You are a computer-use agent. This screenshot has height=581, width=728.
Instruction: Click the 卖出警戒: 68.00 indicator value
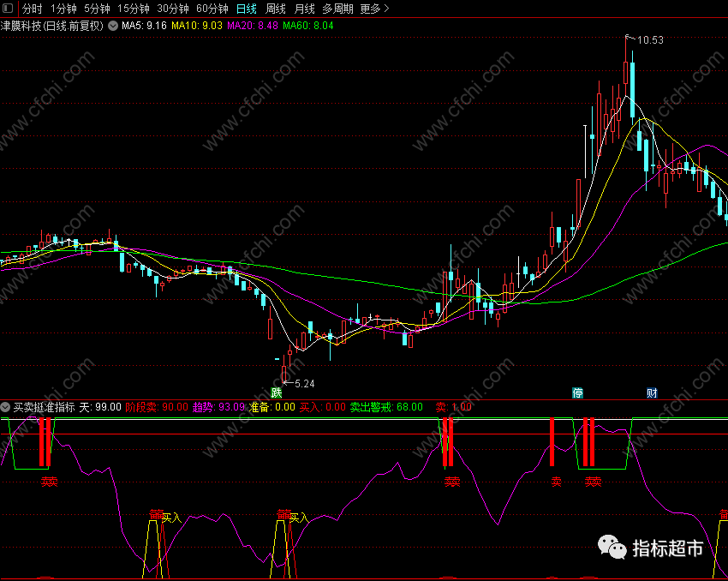coord(386,407)
